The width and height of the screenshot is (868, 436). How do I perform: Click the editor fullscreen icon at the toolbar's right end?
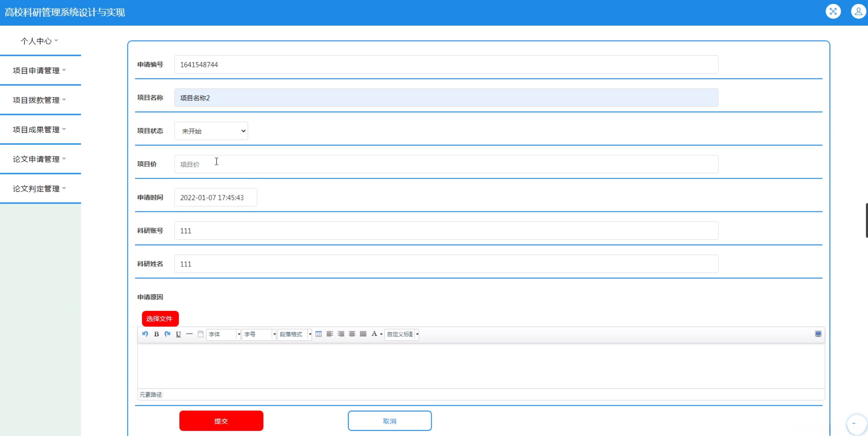tap(818, 334)
